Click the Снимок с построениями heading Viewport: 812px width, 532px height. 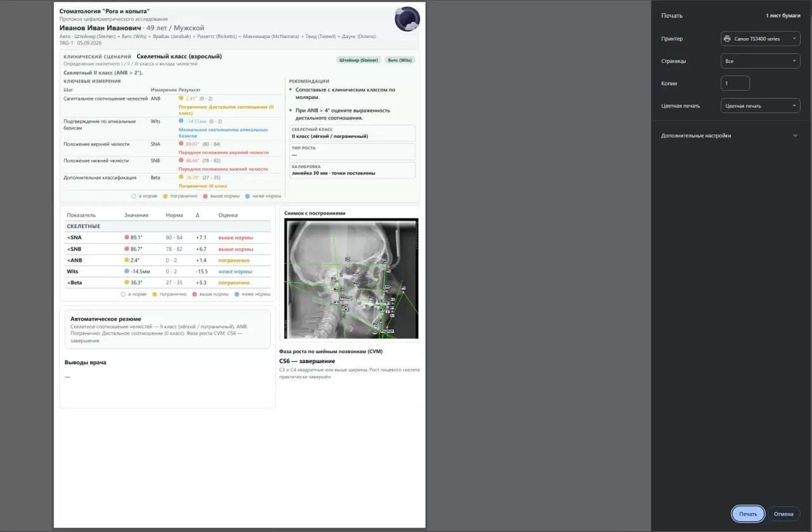point(315,213)
